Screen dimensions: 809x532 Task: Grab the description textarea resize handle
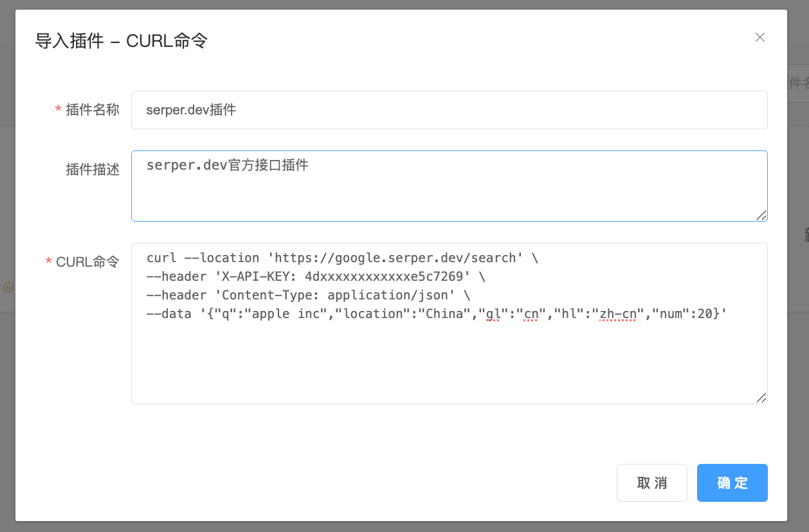click(761, 215)
